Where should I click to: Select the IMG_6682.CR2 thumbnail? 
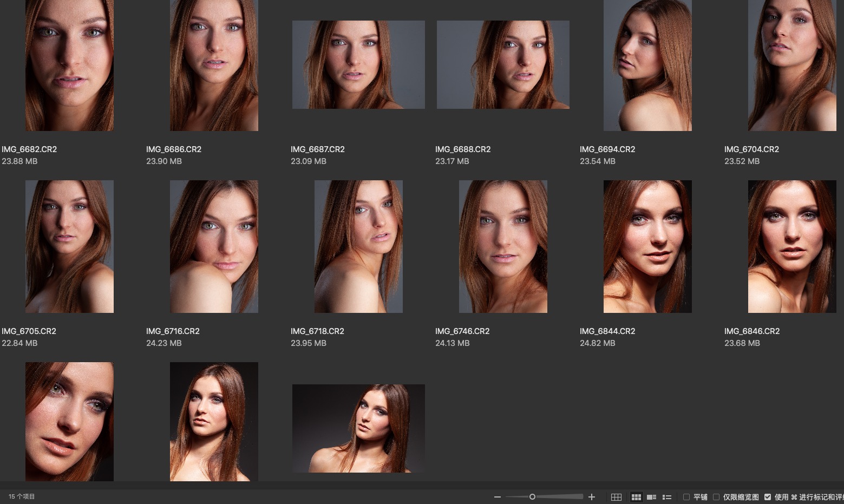(x=69, y=65)
